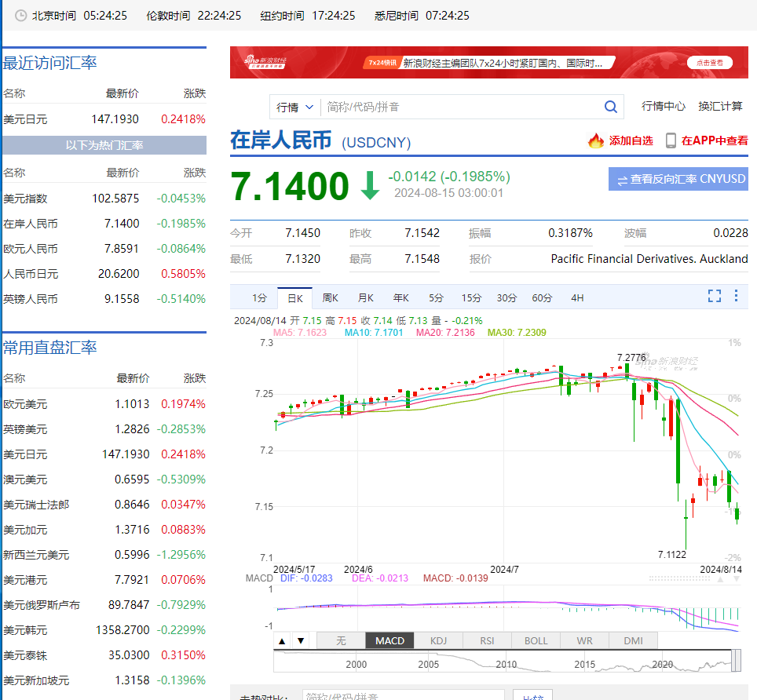The image size is (757, 700).
Task: Switch to 15分 chart tab
Action: (x=471, y=298)
